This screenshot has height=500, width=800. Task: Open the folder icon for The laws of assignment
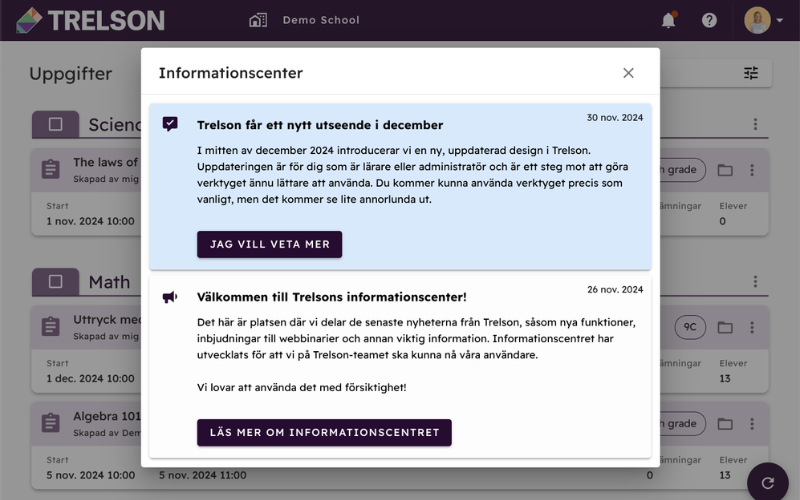point(725,170)
